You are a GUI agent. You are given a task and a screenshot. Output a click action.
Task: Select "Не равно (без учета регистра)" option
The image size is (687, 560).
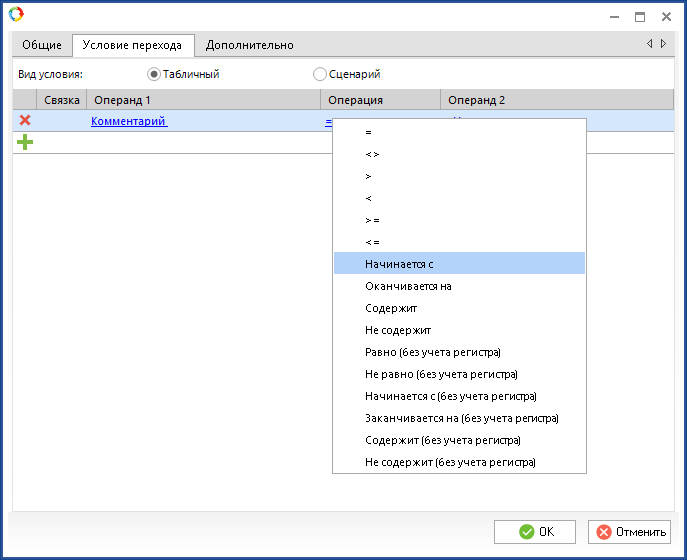coord(441,374)
